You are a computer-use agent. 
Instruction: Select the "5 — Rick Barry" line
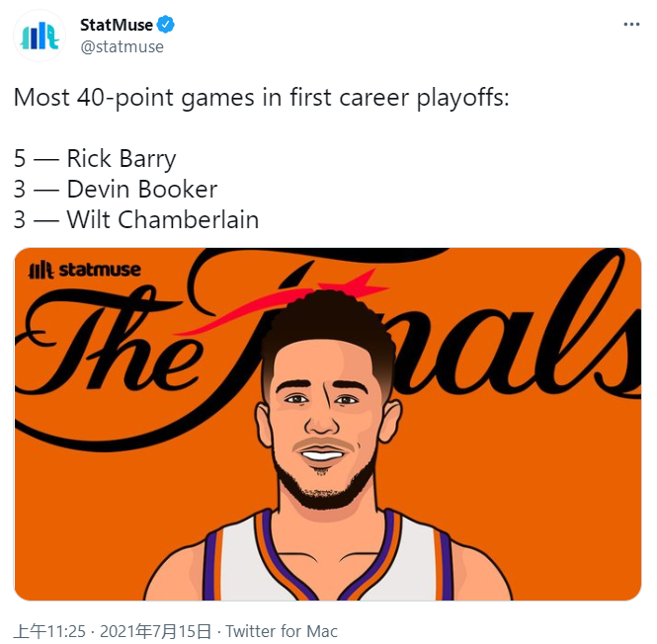click(95, 158)
